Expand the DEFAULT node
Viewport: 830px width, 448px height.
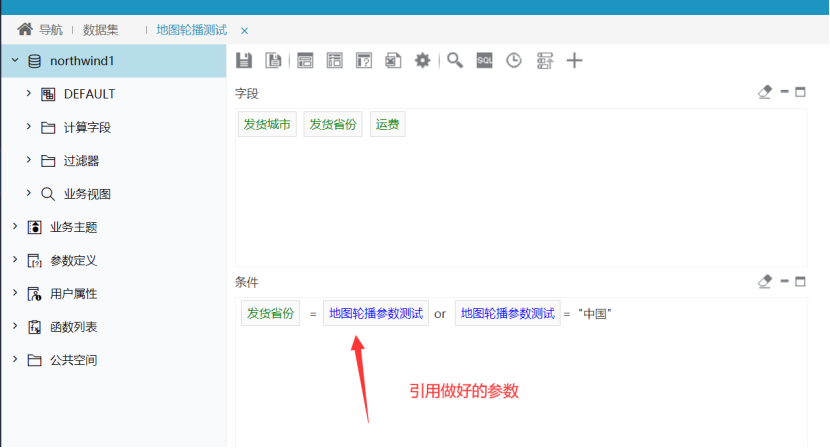pyautogui.click(x=29, y=93)
